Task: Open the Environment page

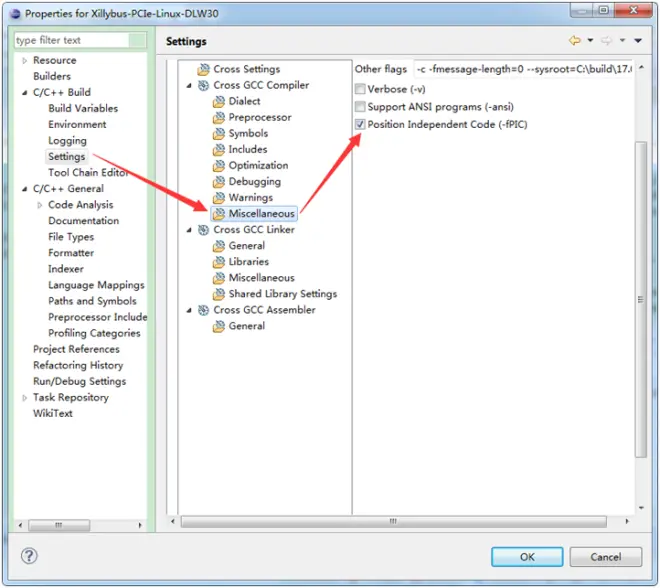Action: pyautogui.click(x=77, y=124)
